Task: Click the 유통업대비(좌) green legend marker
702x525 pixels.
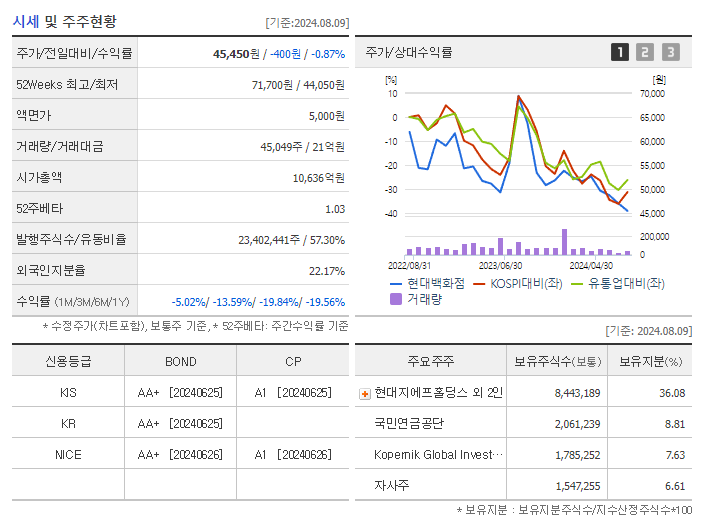Action: click(x=577, y=284)
